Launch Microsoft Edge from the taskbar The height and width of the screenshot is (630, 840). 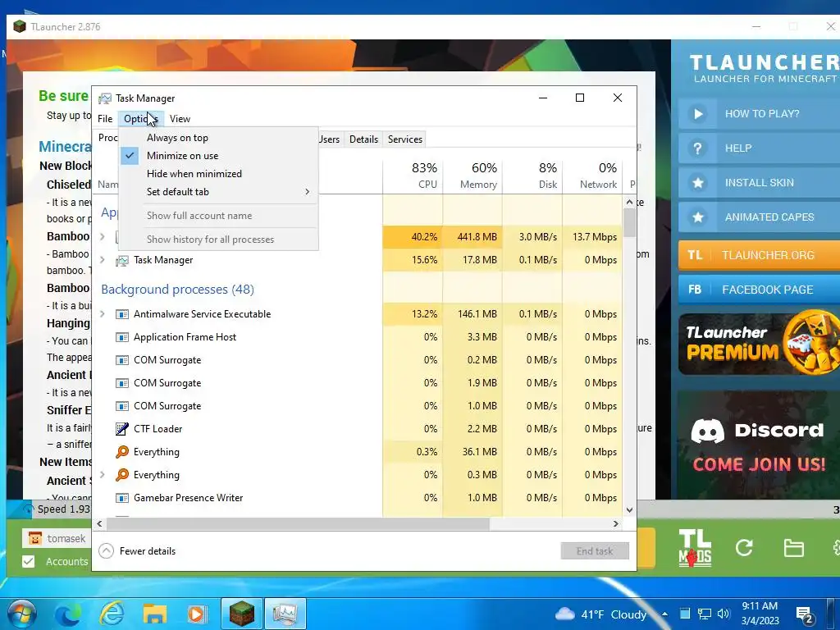69,614
